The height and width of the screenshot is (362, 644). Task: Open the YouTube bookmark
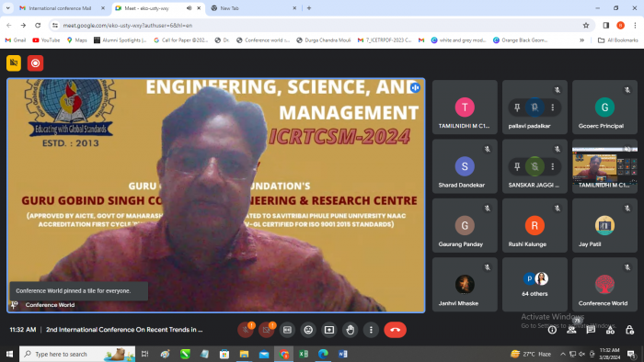(46, 40)
